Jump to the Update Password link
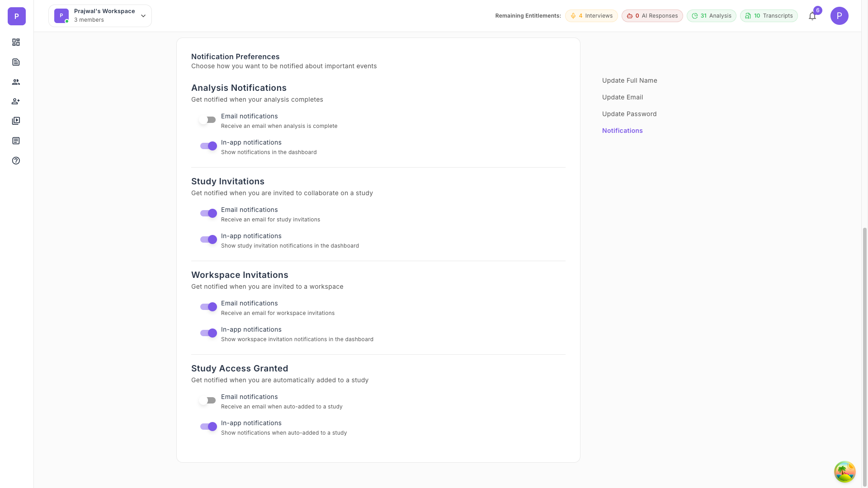 coord(629,114)
